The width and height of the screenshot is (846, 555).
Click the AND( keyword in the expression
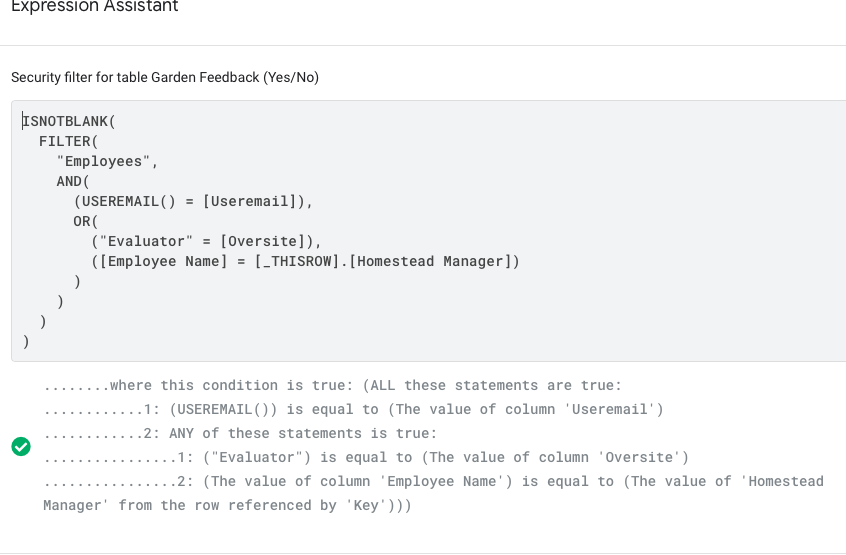pyautogui.click(x=73, y=181)
